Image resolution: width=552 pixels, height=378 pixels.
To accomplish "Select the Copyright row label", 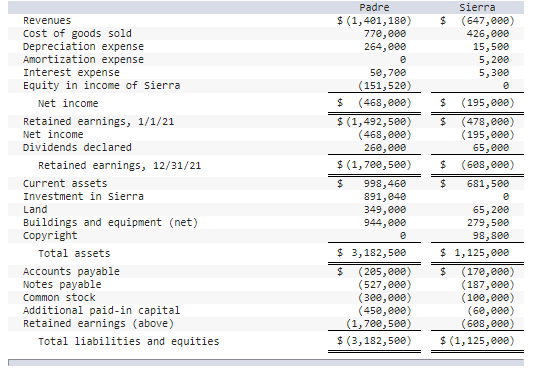I will [50, 235].
